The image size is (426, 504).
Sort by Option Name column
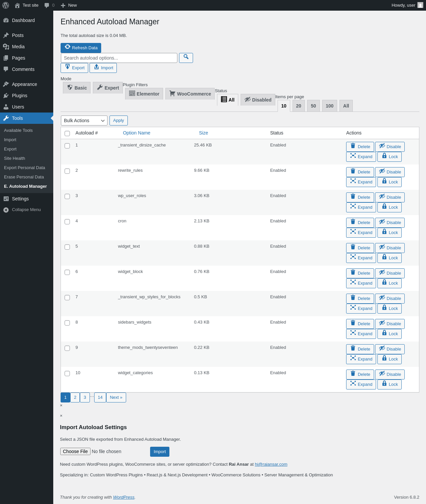click(136, 133)
